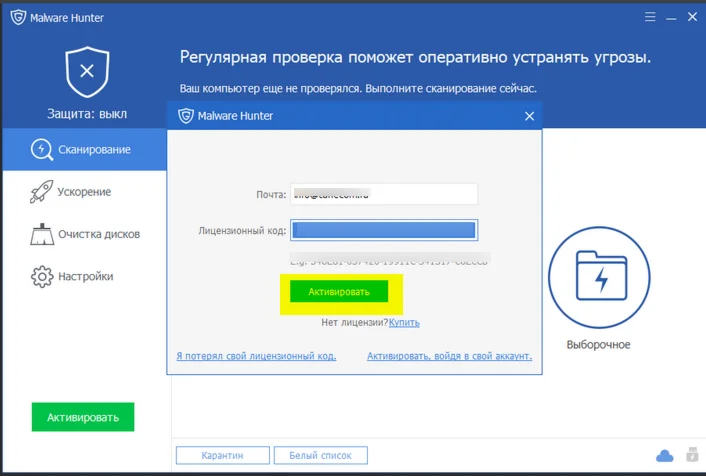Open the Ускорение section

[85, 192]
